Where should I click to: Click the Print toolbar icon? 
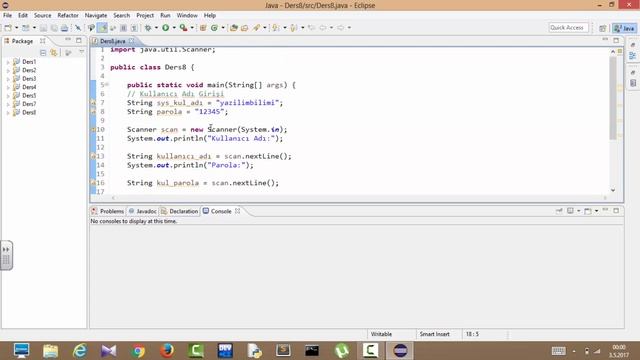coord(64,28)
